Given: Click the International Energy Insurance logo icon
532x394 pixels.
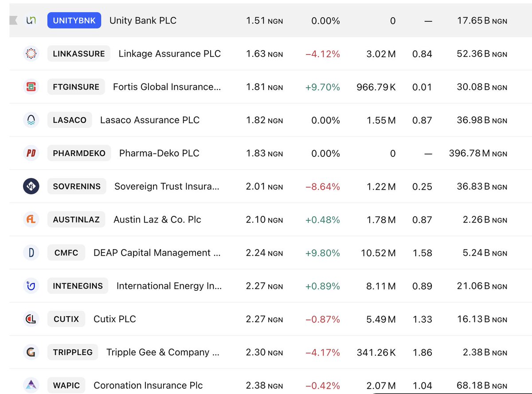Looking at the screenshot, I should (31, 286).
